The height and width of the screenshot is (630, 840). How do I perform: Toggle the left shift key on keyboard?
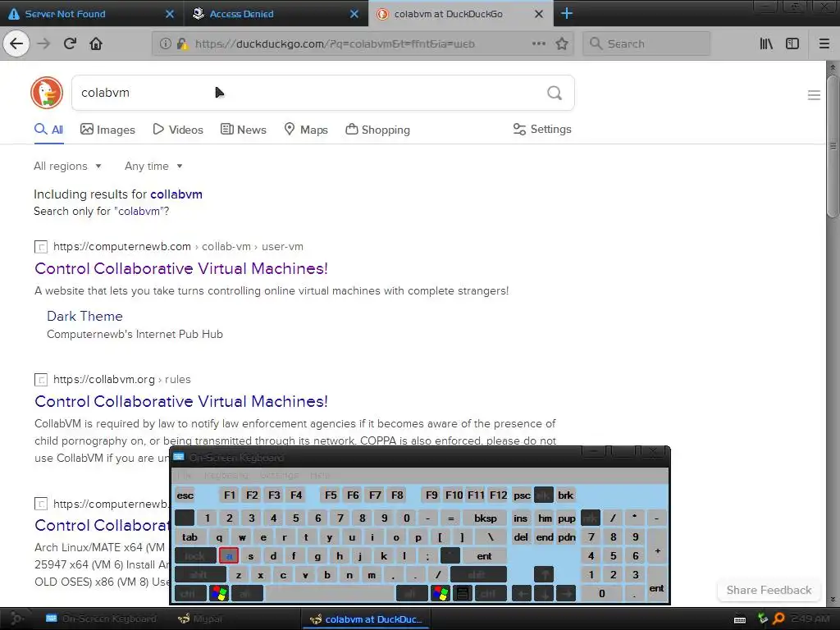click(x=200, y=575)
